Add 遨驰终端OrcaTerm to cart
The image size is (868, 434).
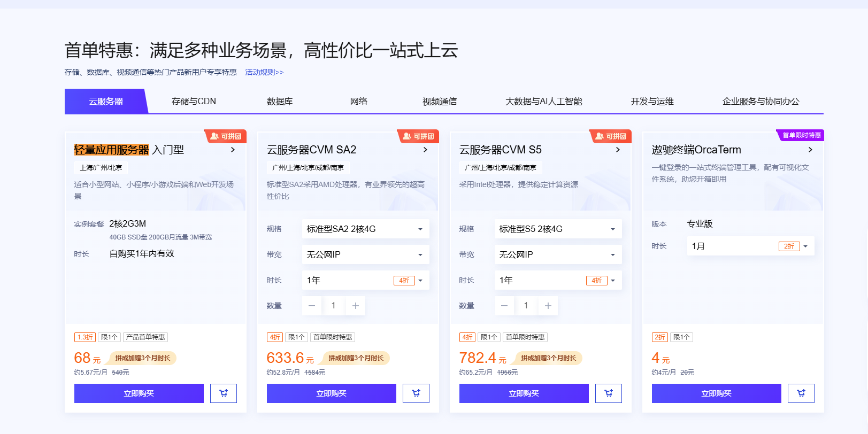click(x=801, y=393)
